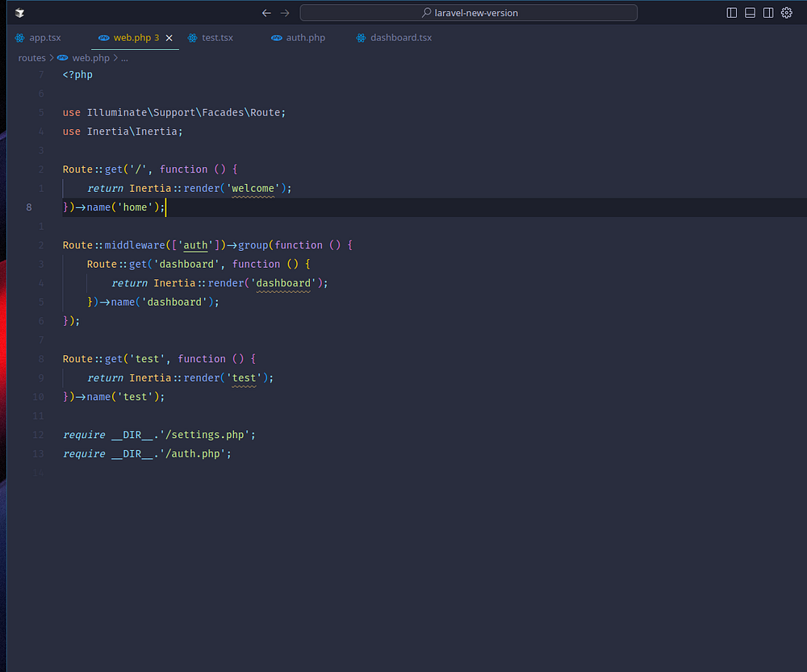Toggle the bottom panel layout icon

[x=750, y=13]
